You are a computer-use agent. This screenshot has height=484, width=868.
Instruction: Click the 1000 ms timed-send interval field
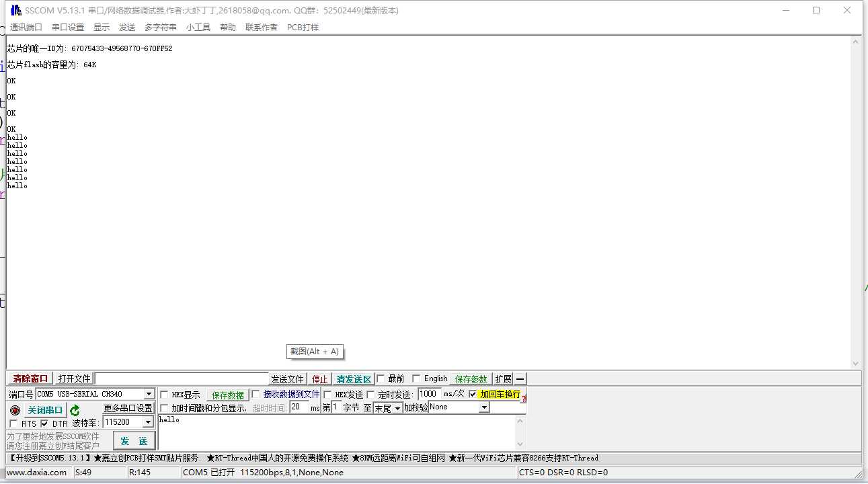[x=430, y=394]
